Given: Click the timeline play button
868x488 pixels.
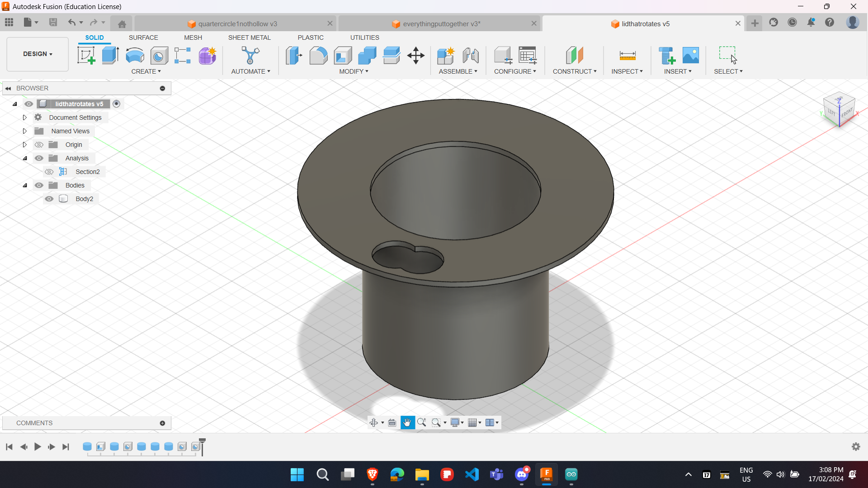Looking at the screenshot, I should click(38, 447).
